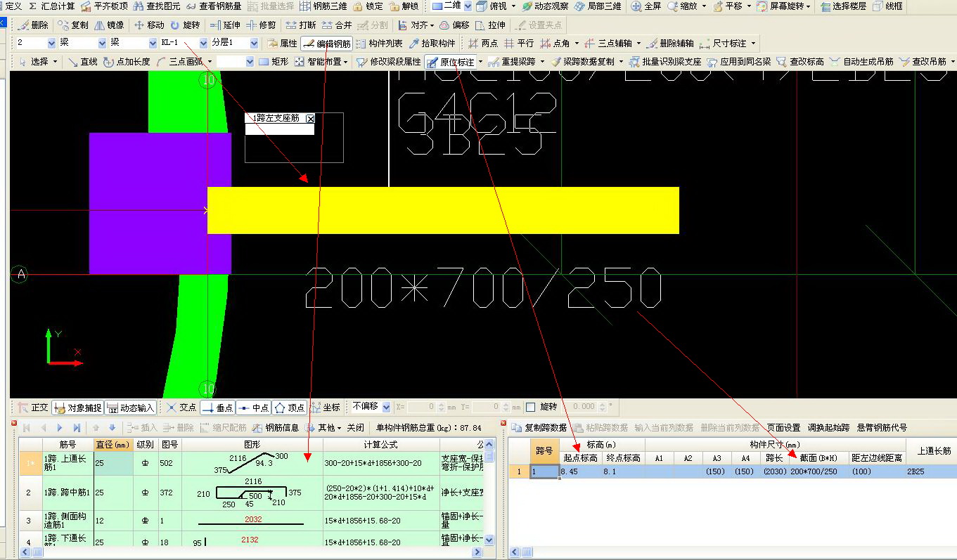Select the 镜像 mirror tool
This screenshot has width=957, height=560.
pyautogui.click(x=110, y=25)
